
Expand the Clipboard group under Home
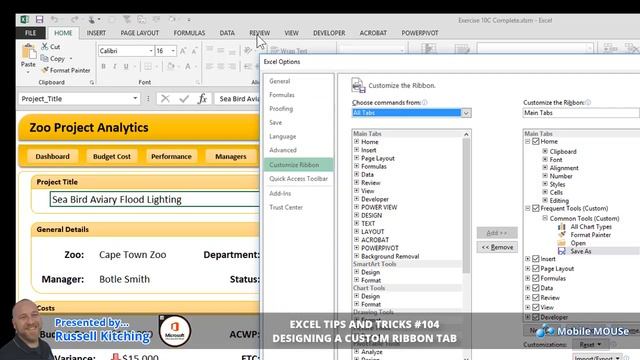[x=545, y=151]
